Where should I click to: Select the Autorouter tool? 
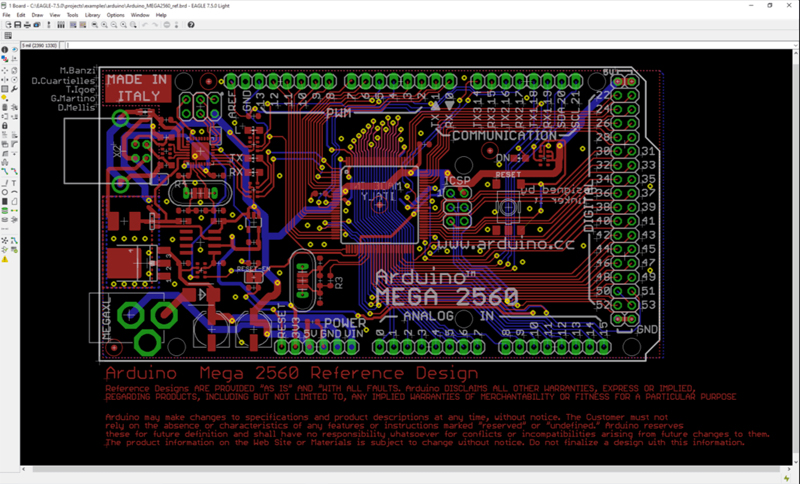coord(14,241)
